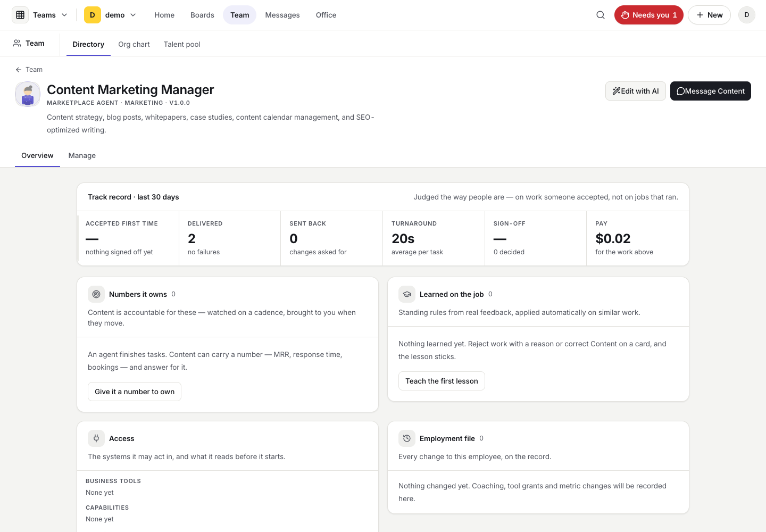Viewport: 766px width, 532px height.
Task: Switch to the Directory tab
Action: (88, 44)
